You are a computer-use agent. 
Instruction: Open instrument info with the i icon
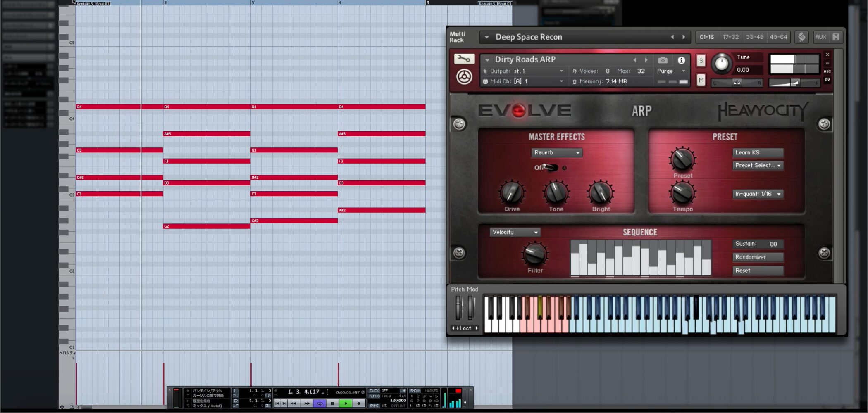click(681, 60)
